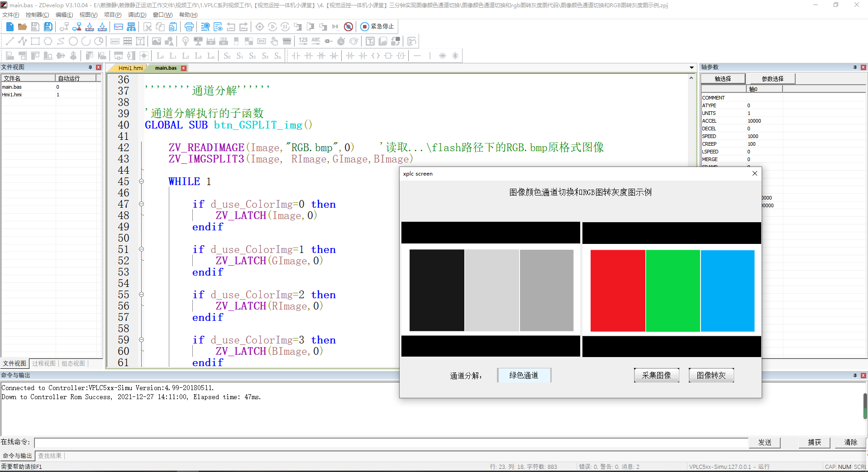Click the scissors Cut icon in toolbar
The width and height of the screenshot is (868, 472).
148,27
